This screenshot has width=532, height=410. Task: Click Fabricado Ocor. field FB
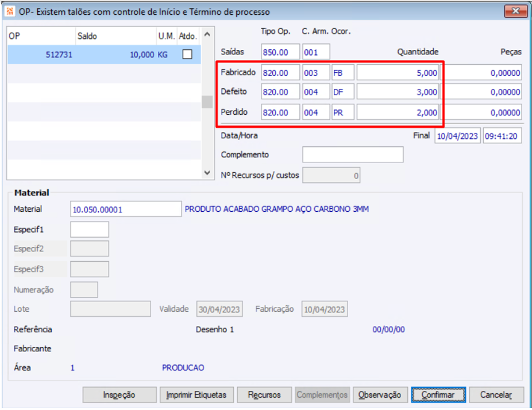(x=343, y=73)
